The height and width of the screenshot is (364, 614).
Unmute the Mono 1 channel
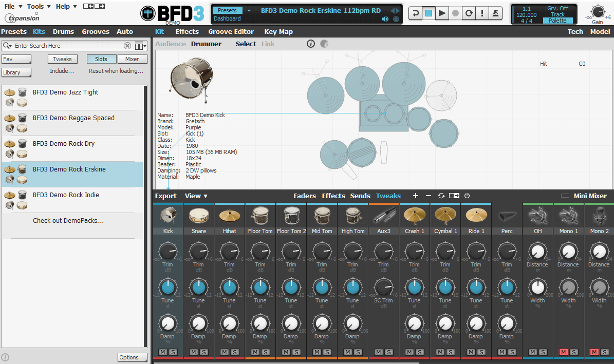click(564, 352)
